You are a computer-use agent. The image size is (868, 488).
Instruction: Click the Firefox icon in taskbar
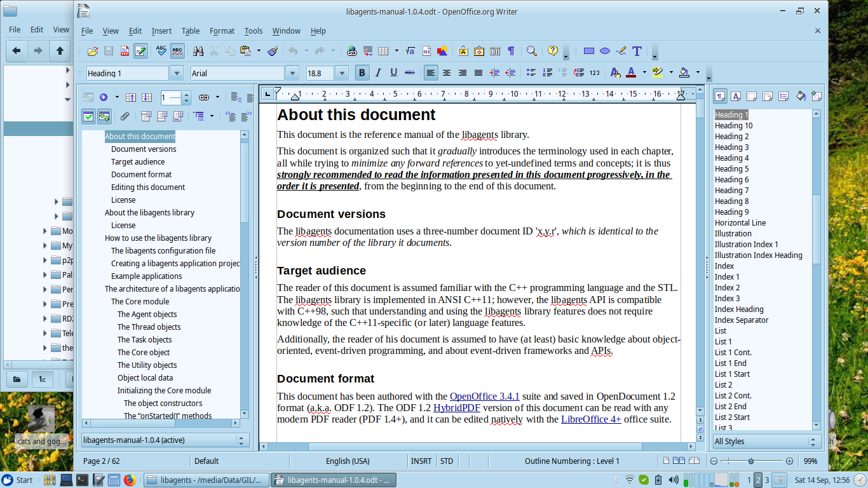click(x=130, y=480)
